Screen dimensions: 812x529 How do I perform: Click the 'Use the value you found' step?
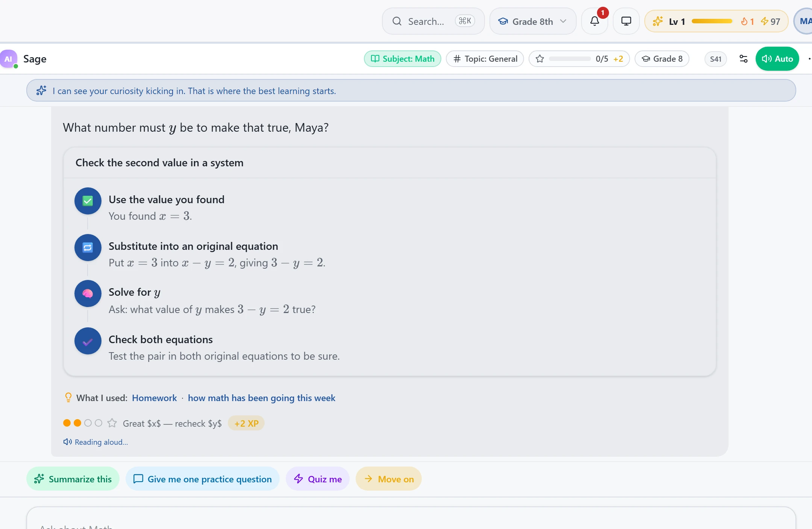(167, 199)
